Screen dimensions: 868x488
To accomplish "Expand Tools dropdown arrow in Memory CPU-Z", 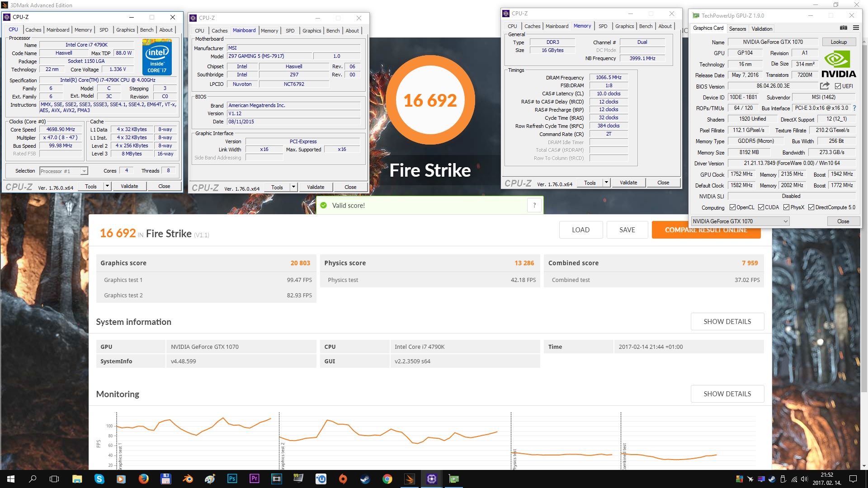I will [x=606, y=183].
